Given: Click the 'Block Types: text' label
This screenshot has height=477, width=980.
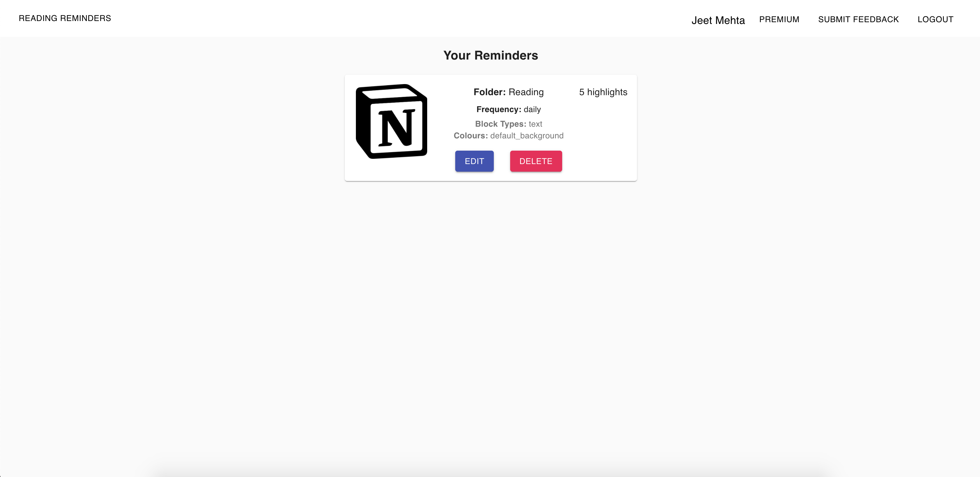Looking at the screenshot, I should tap(509, 124).
